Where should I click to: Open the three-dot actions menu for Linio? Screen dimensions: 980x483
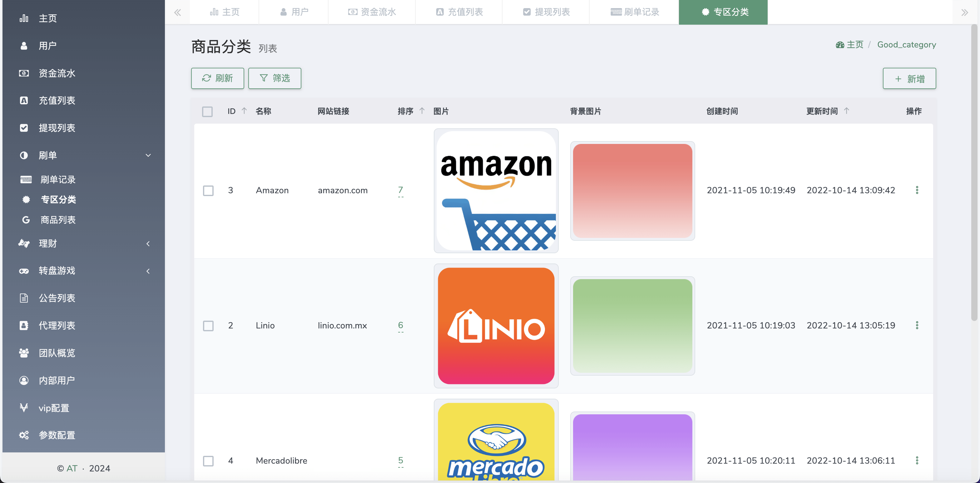(x=917, y=326)
